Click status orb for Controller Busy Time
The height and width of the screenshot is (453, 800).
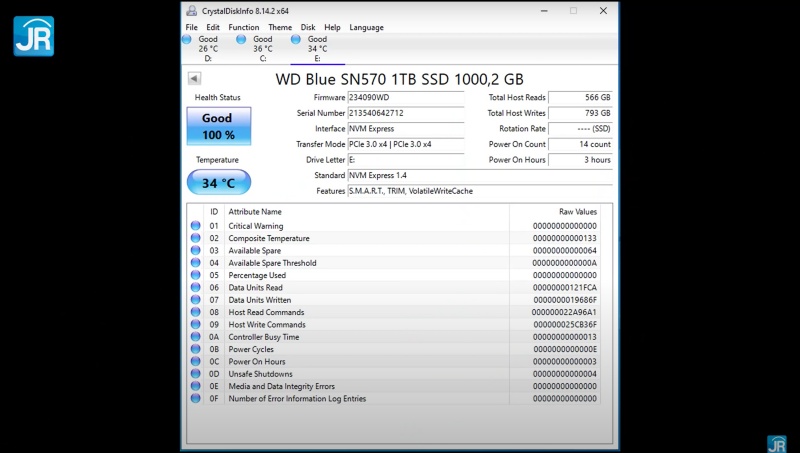195,337
